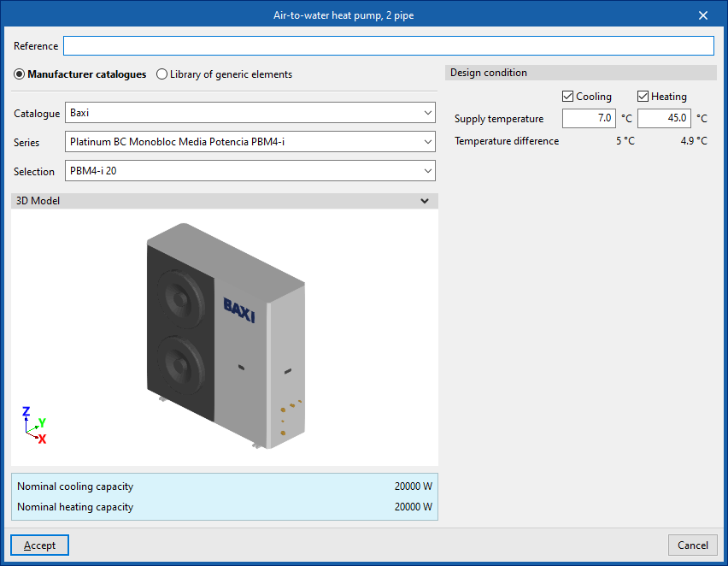Image resolution: width=728 pixels, height=566 pixels.
Task: Click the Reference text input field
Action: point(389,46)
